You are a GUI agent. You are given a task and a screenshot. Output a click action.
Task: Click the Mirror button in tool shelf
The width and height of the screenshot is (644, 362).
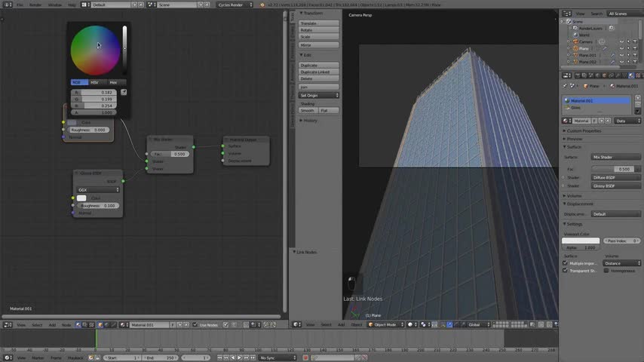point(319,45)
